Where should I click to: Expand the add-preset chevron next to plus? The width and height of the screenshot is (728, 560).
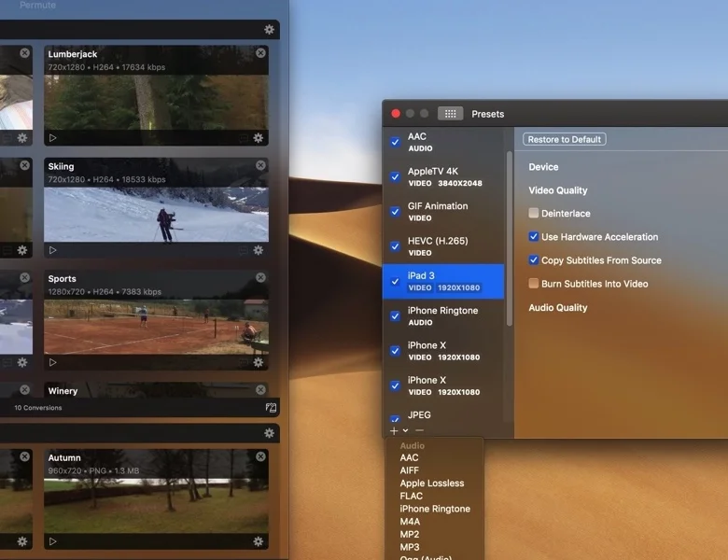[405, 430]
